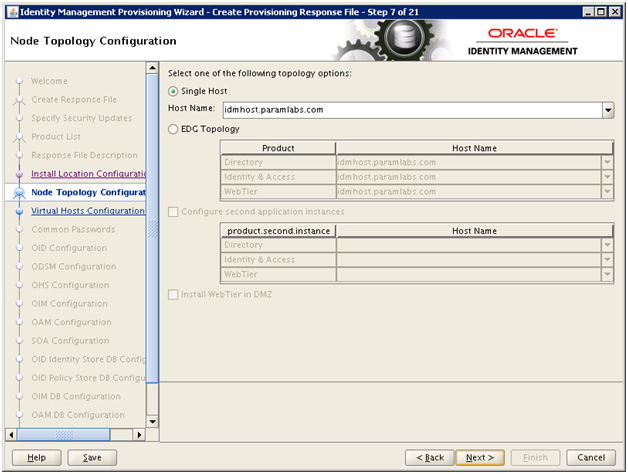
Task: Click the Java icon in the title bar
Action: click(12, 12)
